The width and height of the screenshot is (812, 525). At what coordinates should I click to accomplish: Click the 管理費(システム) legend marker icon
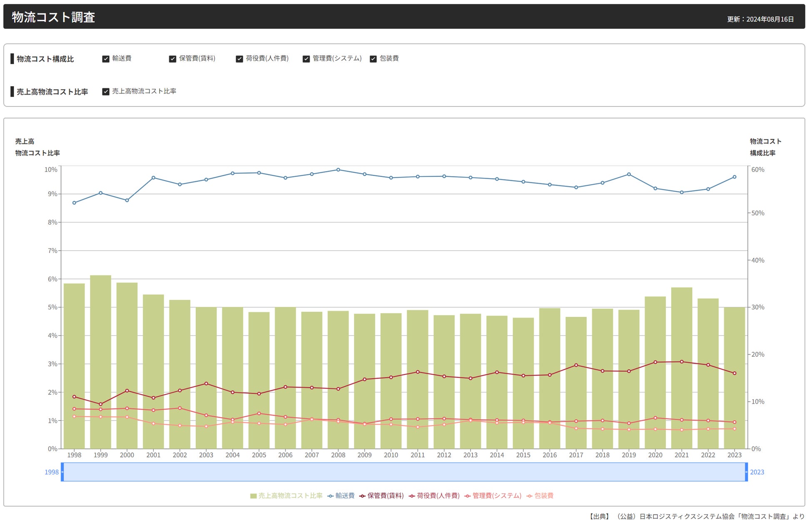click(x=467, y=496)
